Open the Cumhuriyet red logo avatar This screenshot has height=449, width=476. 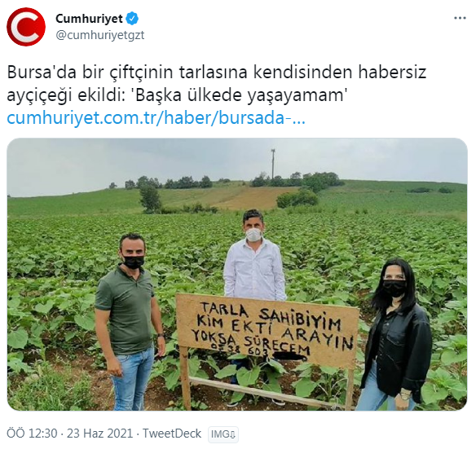26,27
